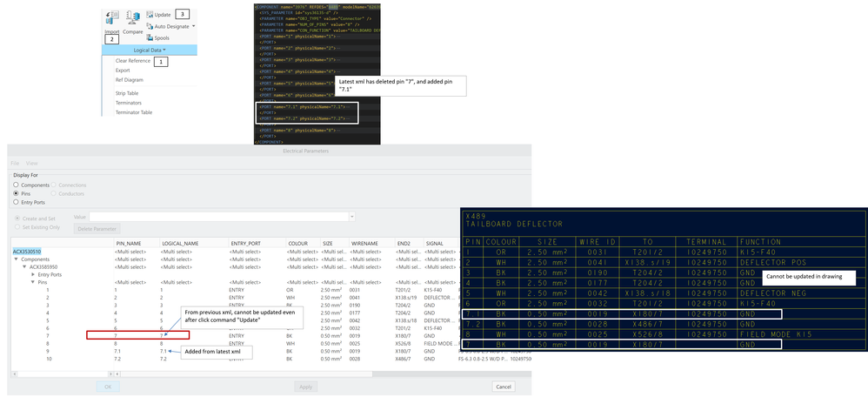
Task: Click the Compare icon
Action: [133, 19]
